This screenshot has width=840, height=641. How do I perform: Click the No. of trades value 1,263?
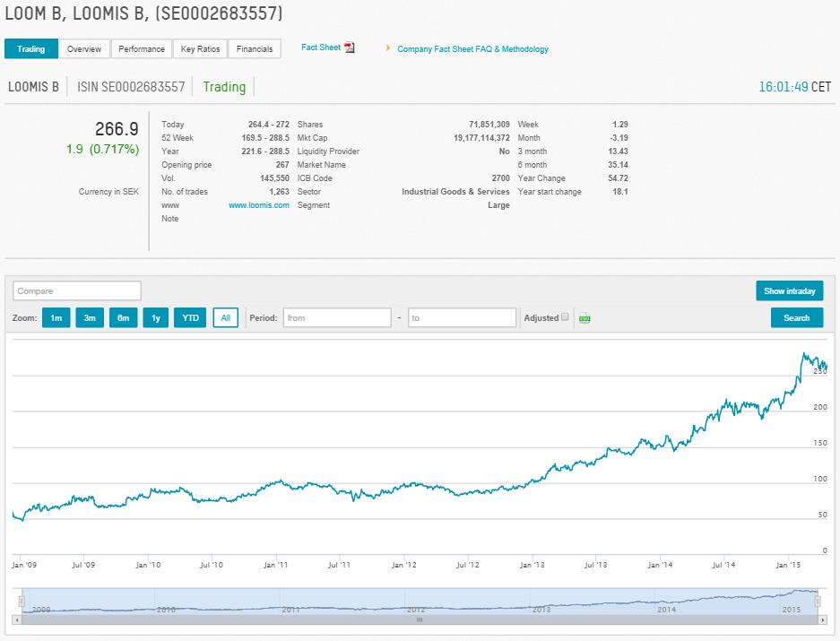pos(279,191)
